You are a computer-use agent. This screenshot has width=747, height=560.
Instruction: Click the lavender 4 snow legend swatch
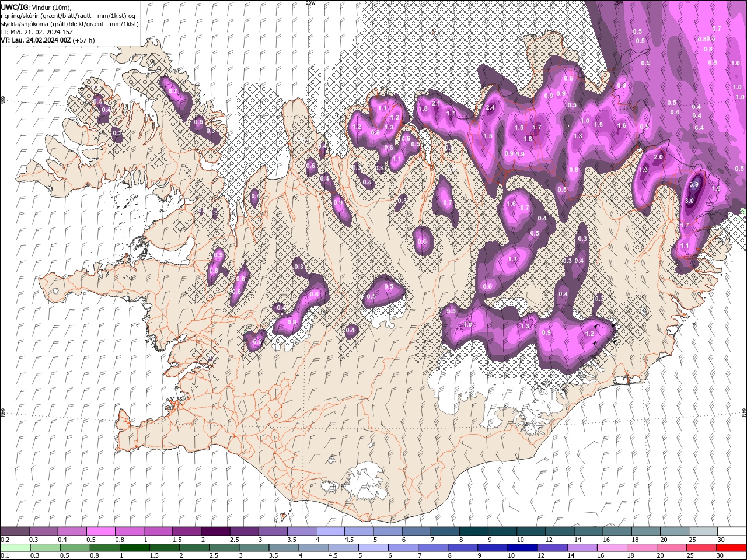(329, 531)
